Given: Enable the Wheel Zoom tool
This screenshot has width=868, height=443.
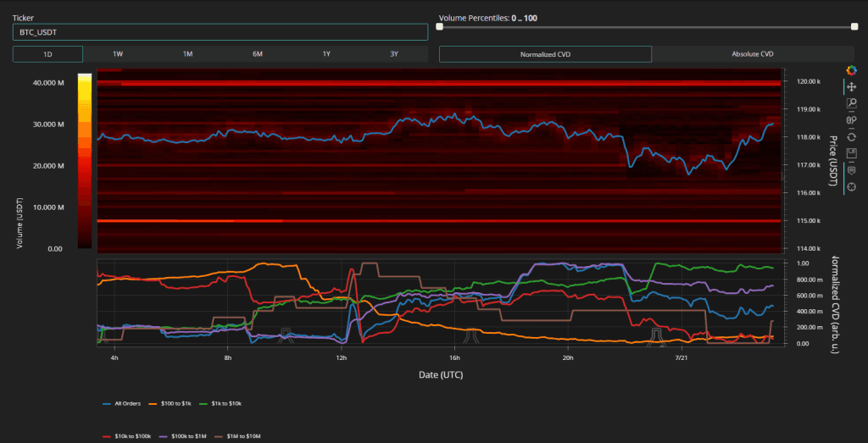Looking at the screenshot, I should point(851,120).
